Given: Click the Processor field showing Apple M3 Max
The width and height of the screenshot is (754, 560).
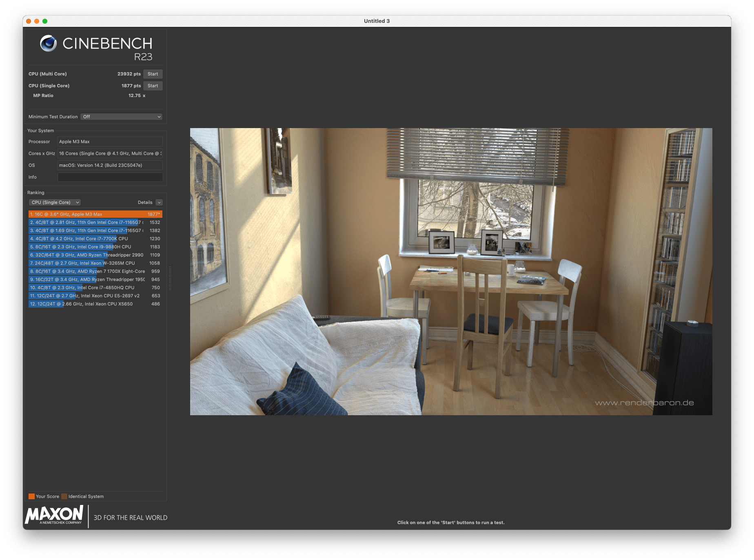Looking at the screenshot, I should (110, 142).
